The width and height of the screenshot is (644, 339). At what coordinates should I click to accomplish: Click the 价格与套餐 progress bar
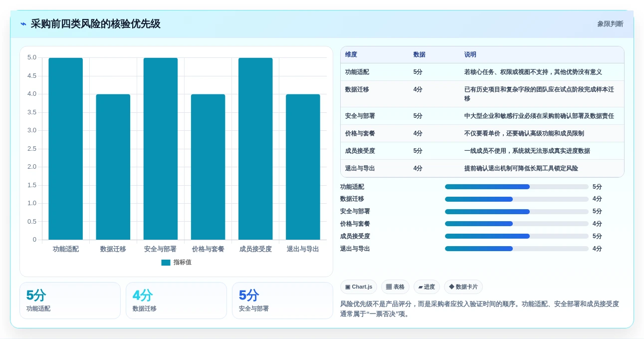pos(517,224)
